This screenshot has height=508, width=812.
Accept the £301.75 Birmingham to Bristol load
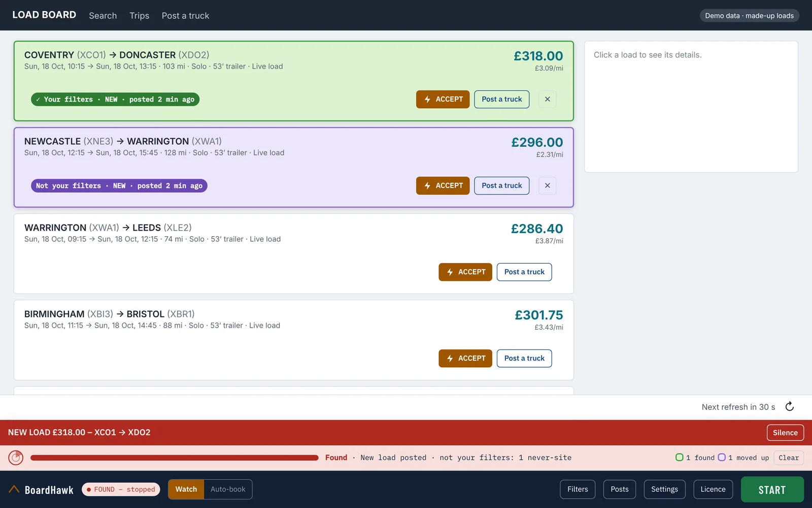465,358
